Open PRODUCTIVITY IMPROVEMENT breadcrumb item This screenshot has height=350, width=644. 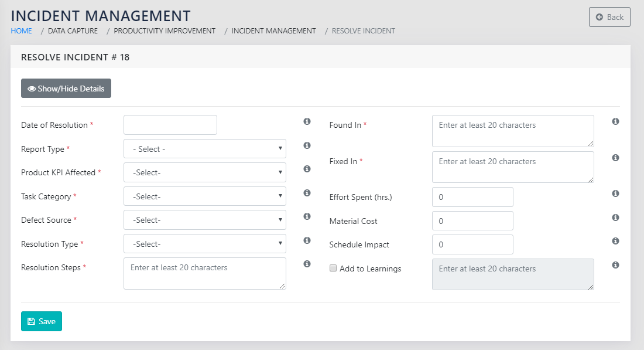point(165,31)
